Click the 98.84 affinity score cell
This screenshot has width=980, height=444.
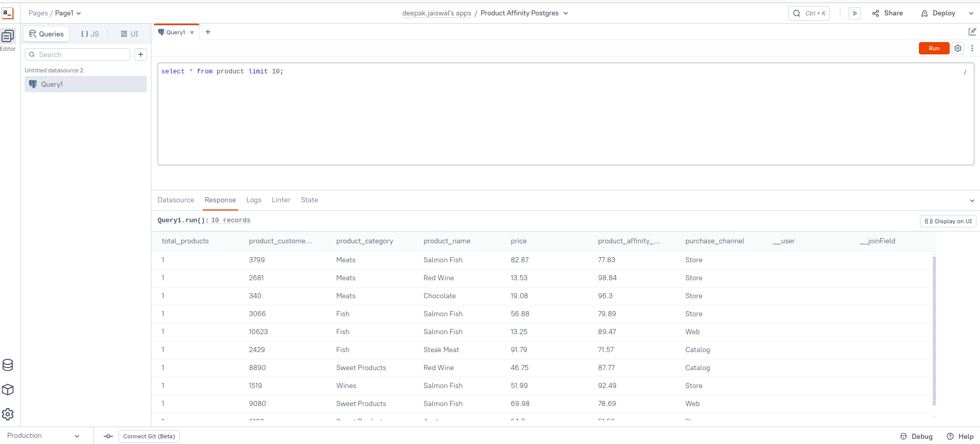[607, 278]
